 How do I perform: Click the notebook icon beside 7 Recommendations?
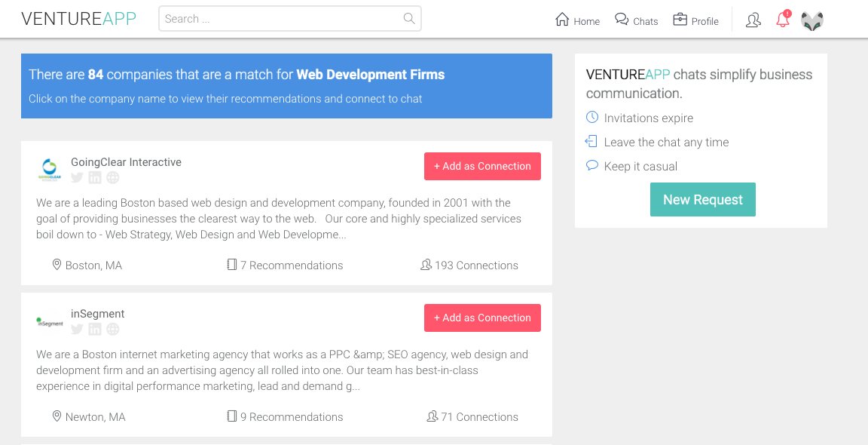(x=232, y=264)
